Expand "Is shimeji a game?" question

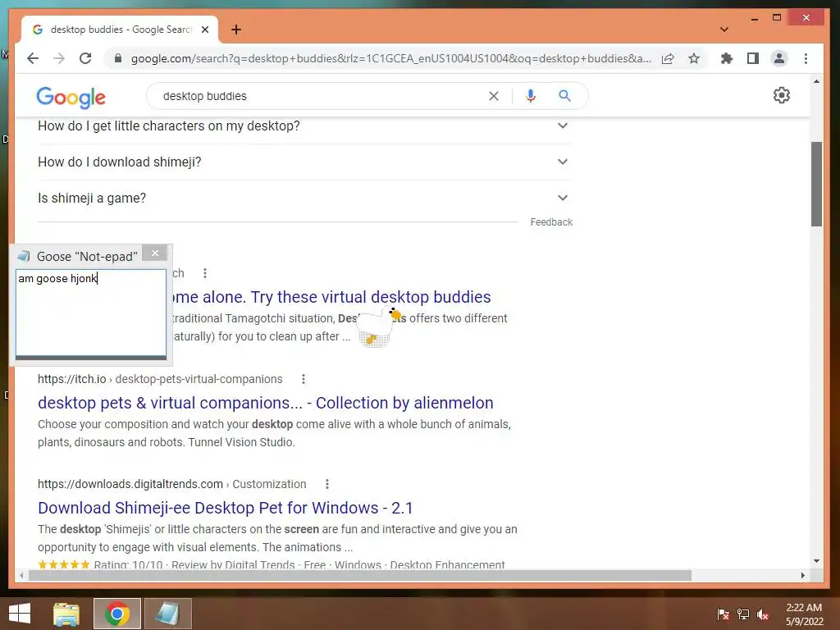(304, 199)
